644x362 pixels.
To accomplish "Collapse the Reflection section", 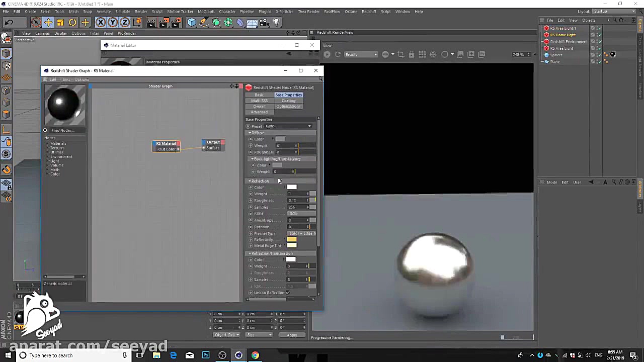I will click(x=250, y=181).
